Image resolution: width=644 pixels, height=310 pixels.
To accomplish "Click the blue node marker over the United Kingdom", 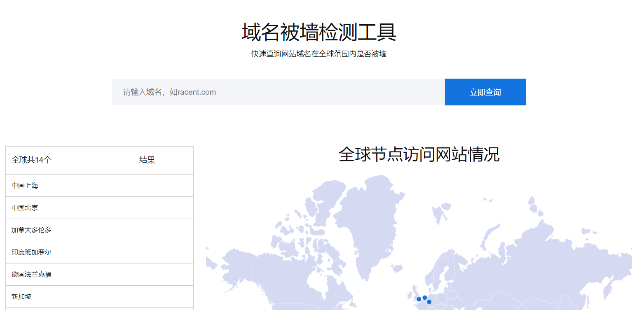I will [x=419, y=299].
